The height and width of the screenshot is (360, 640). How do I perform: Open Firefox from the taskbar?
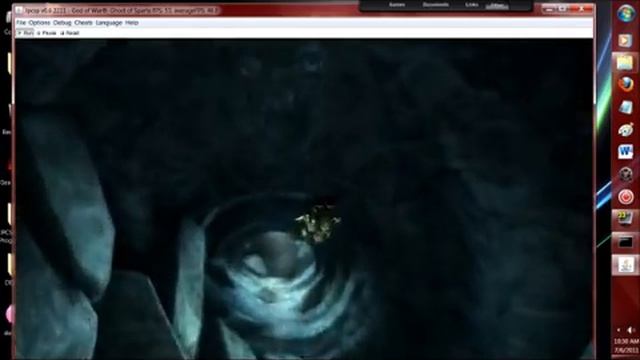coord(625,84)
